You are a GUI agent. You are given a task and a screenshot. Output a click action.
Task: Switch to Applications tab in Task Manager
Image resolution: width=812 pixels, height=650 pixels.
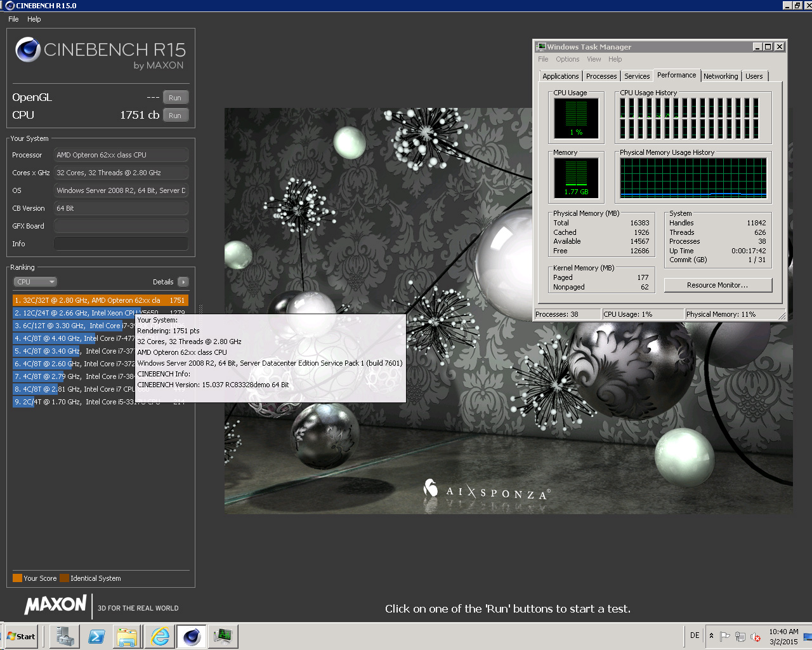click(561, 76)
